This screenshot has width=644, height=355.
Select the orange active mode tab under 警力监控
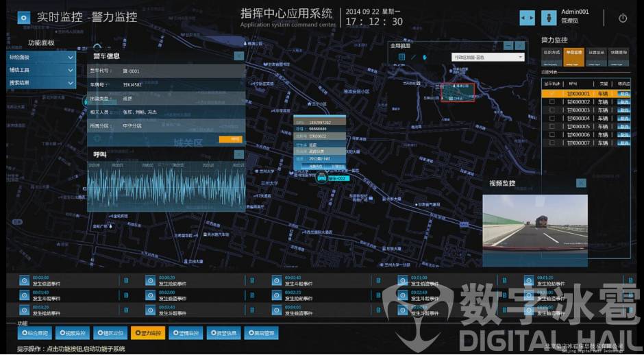click(573, 57)
